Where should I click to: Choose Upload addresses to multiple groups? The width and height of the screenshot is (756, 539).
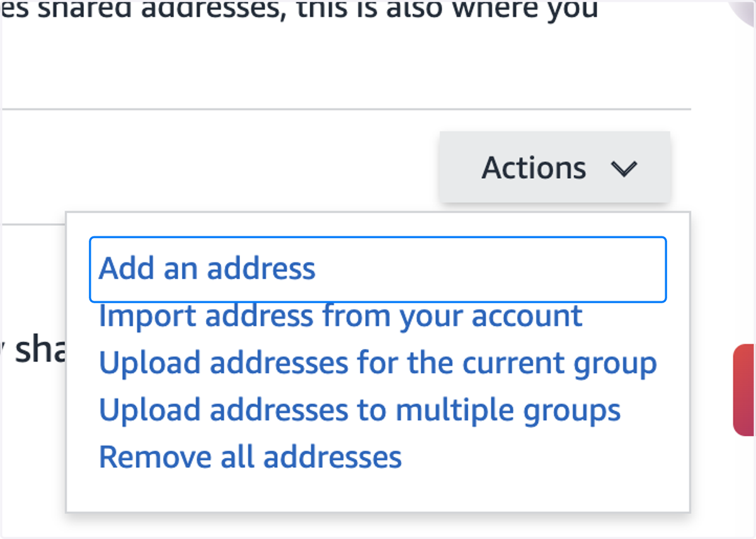360,410
